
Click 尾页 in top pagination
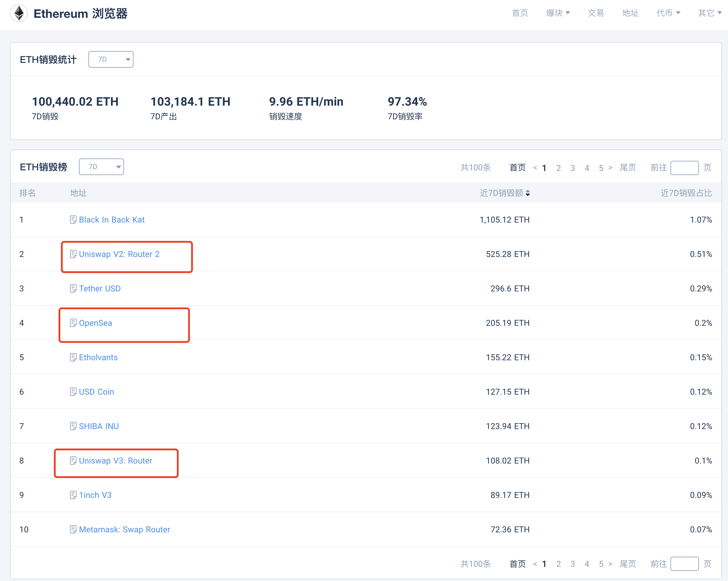(628, 168)
